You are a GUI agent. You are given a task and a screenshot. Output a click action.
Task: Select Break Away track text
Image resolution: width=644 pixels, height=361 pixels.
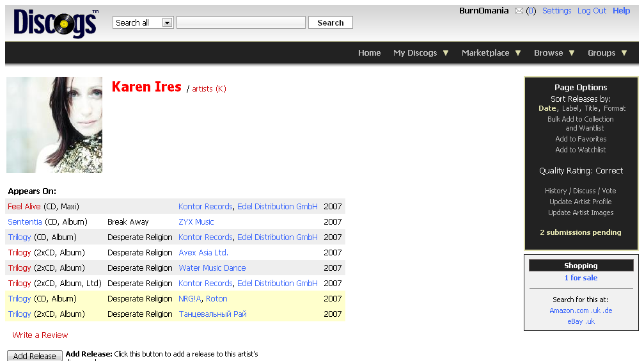pyautogui.click(x=128, y=221)
